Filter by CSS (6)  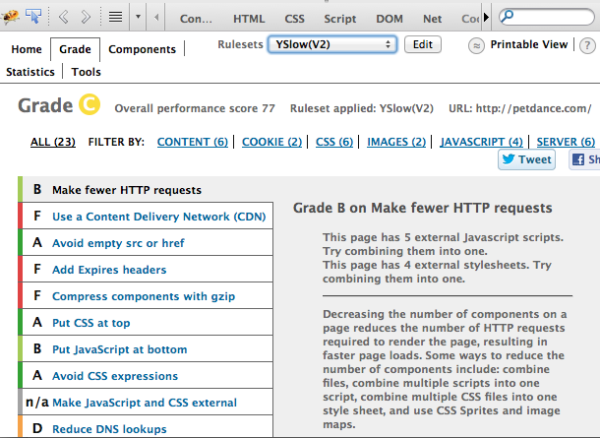coord(334,142)
